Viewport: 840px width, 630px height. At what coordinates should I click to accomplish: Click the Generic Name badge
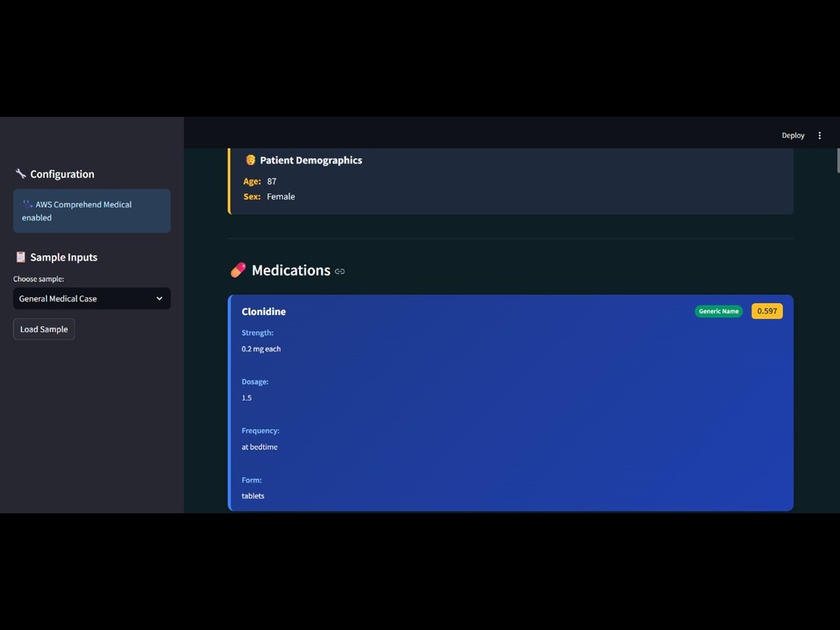coord(718,312)
